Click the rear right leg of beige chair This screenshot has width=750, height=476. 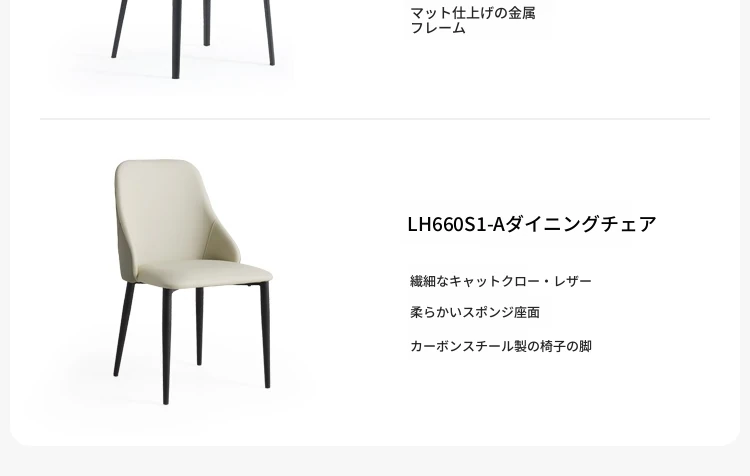click(265, 335)
